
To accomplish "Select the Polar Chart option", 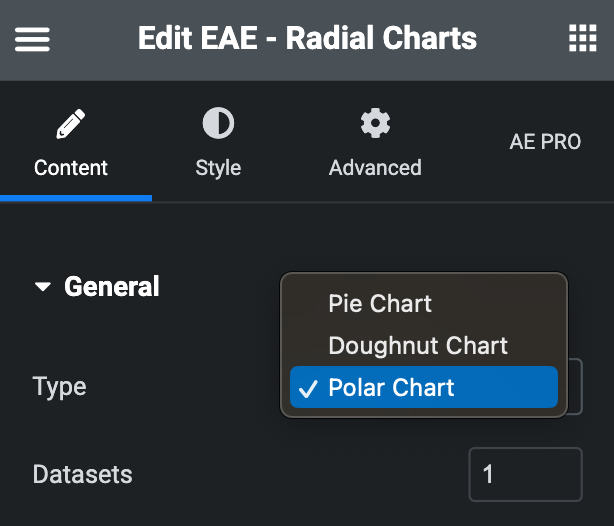I will pos(424,387).
